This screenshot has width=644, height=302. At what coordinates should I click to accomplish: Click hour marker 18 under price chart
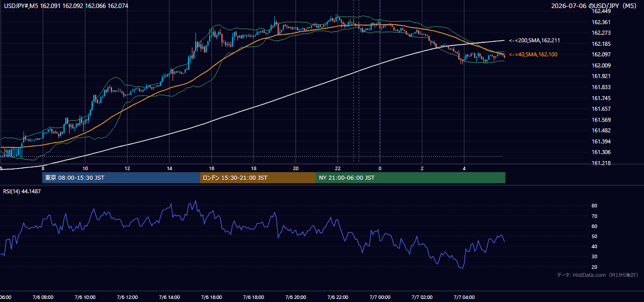[253, 168]
